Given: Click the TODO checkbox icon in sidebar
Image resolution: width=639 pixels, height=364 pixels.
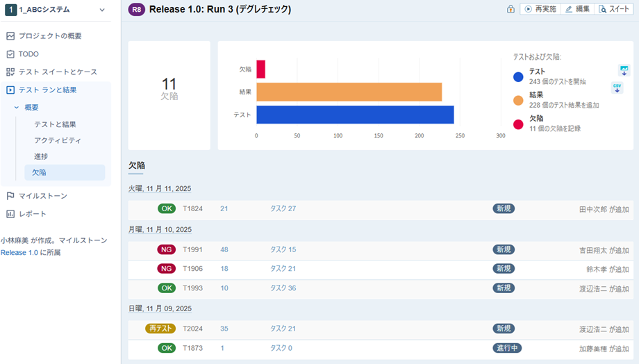Looking at the screenshot, I should (x=10, y=53).
